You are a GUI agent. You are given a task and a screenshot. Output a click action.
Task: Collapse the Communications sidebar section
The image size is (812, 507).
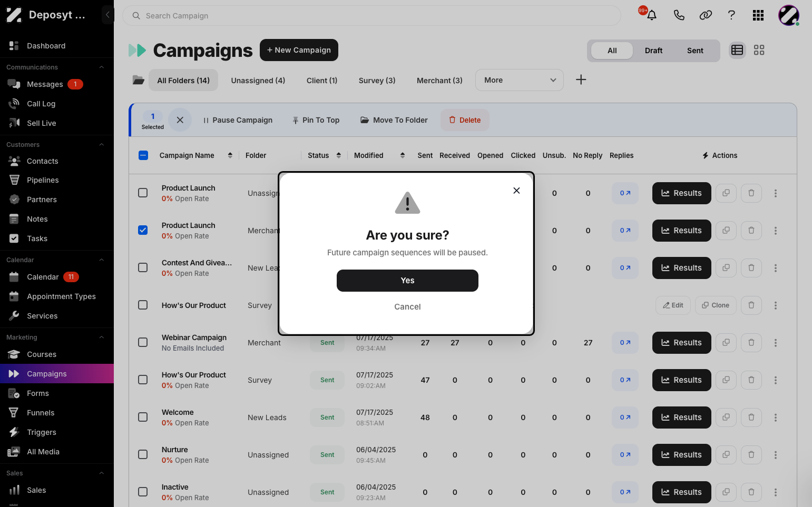point(102,67)
